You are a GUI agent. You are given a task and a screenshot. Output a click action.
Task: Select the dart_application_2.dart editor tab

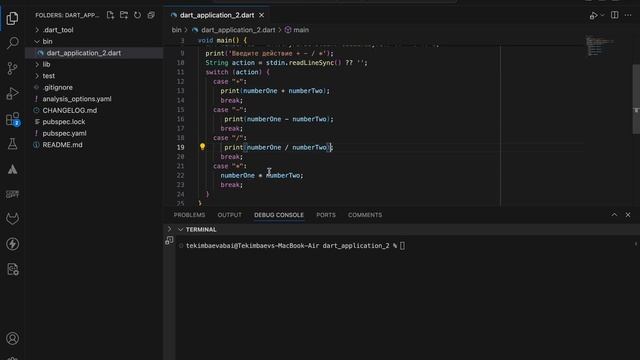(217, 15)
